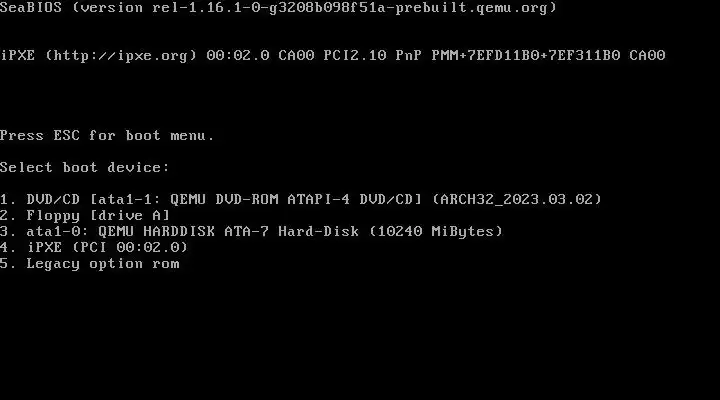The height and width of the screenshot is (400, 720).
Task: Click the number '1.' before DVD/CD
Action: tap(8, 199)
